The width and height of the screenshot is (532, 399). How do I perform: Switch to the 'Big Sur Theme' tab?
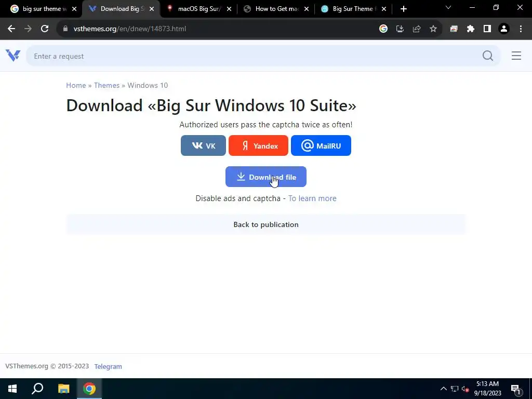pyautogui.click(x=354, y=9)
